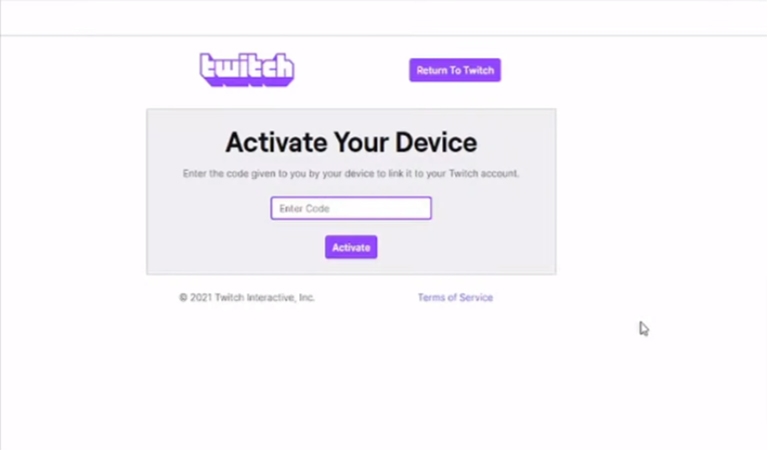Open the Terms of Service link

[455, 297]
